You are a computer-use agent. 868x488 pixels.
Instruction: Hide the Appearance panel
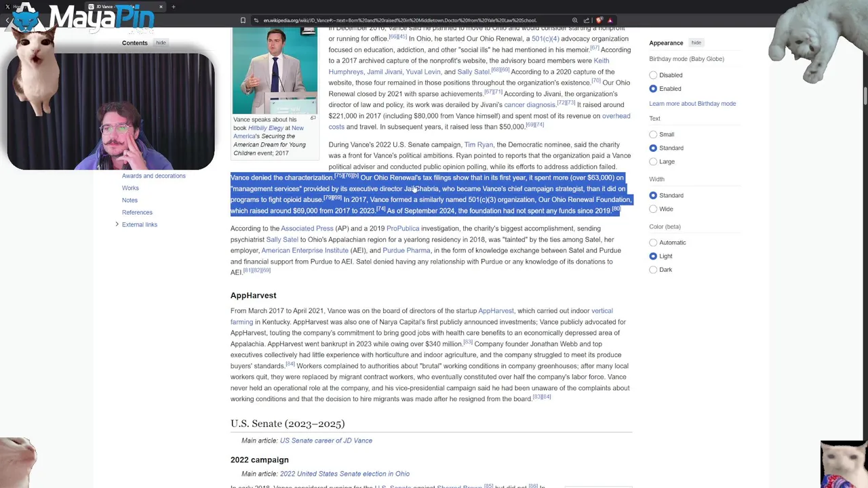click(x=696, y=43)
